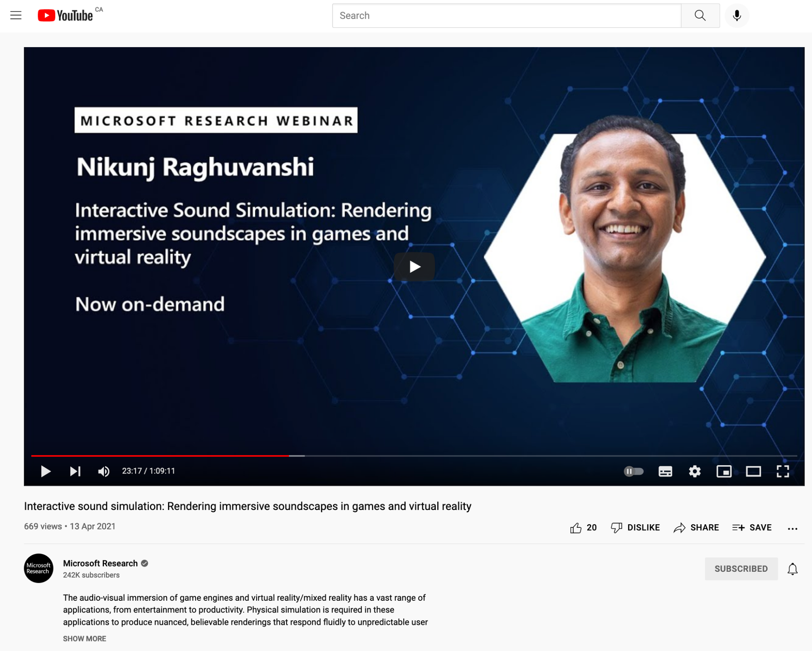The image size is (812, 651).
Task: Click the DISLIKE button
Action: tap(636, 528)
